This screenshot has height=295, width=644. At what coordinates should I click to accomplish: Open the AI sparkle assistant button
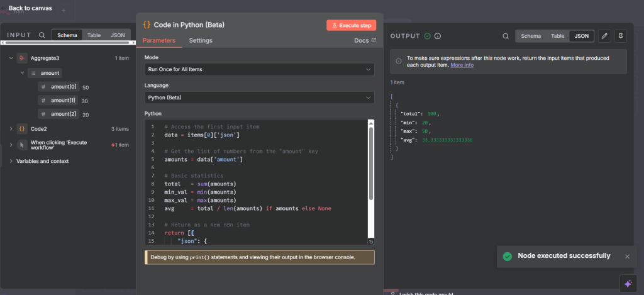point(627,284)
